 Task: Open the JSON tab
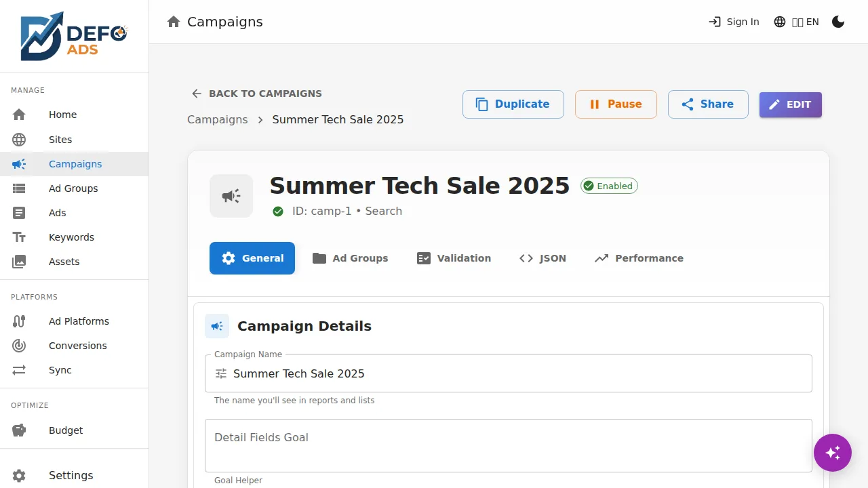point(542,258)
